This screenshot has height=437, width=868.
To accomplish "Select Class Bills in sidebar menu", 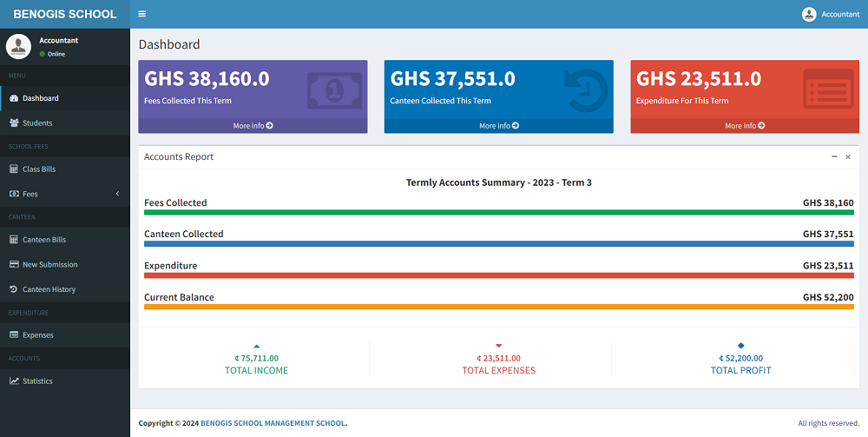I will click(39, 169).
